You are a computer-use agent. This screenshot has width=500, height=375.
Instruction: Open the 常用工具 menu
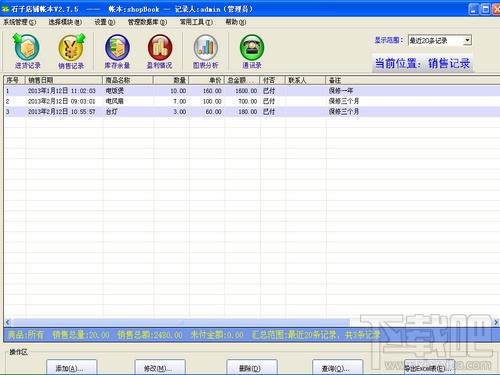[196, 22]
